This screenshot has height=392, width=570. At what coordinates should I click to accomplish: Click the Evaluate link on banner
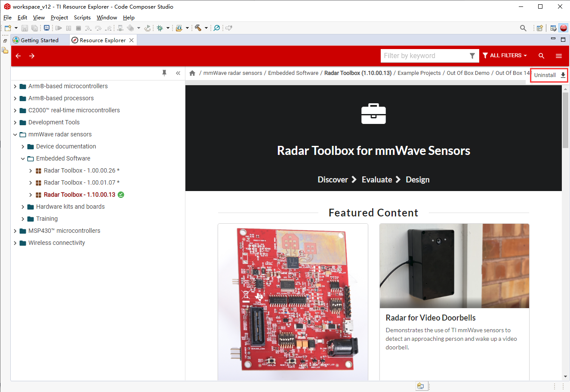tap(377, 180)
